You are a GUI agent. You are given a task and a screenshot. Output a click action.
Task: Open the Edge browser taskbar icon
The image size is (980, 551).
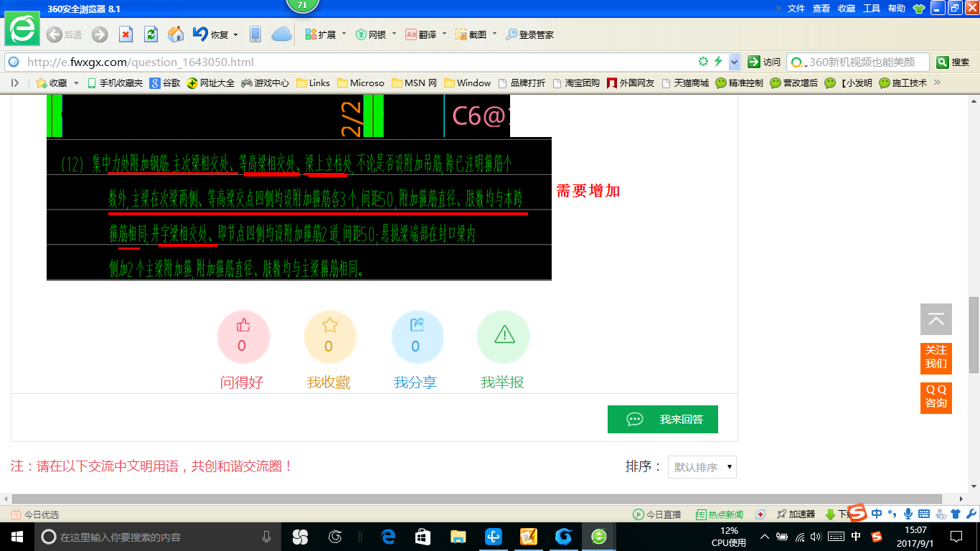(389, 536)
